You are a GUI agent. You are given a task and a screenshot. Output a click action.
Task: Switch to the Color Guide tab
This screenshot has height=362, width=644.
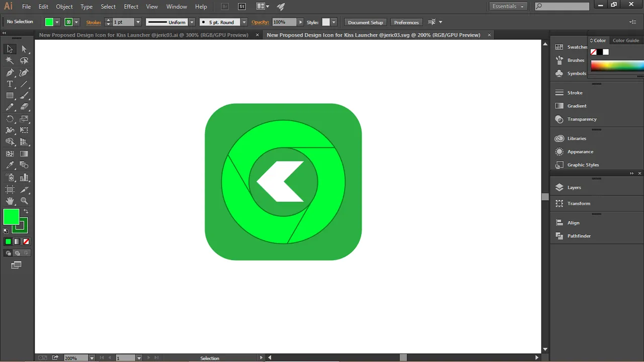[626, 40]
